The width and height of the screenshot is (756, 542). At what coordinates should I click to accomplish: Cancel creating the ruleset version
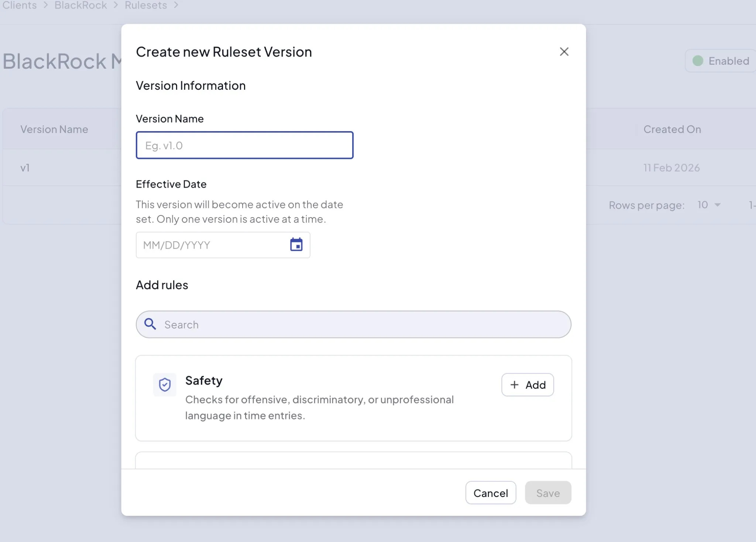click(x=491, y=492)
